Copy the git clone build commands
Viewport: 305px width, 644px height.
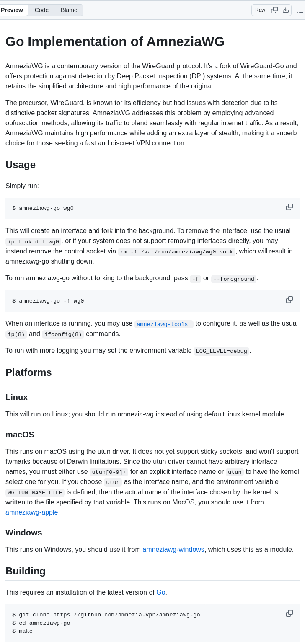289,613
